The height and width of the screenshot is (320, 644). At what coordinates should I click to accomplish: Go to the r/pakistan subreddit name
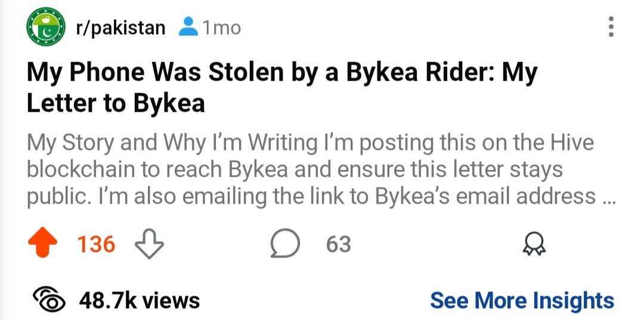click(120, 28)
